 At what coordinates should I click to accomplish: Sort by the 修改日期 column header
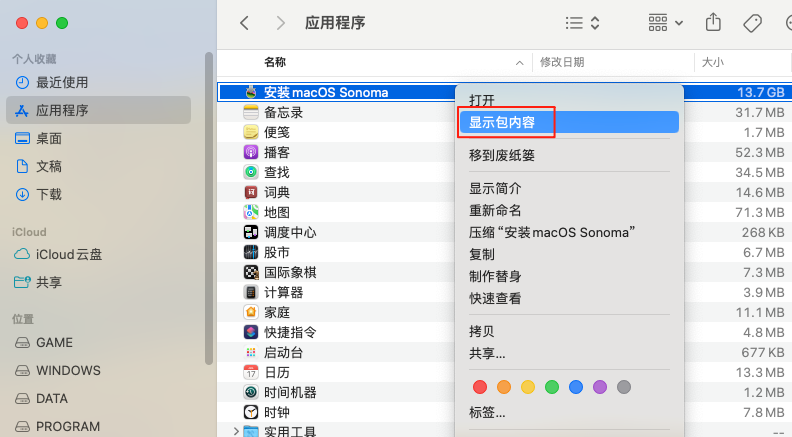(x=563, y=62)
